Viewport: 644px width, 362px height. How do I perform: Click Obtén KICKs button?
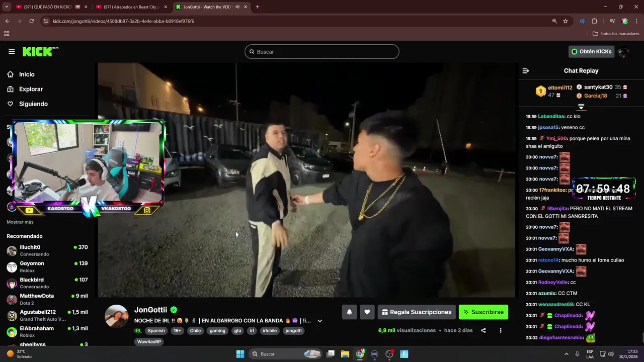coord(592,52)
